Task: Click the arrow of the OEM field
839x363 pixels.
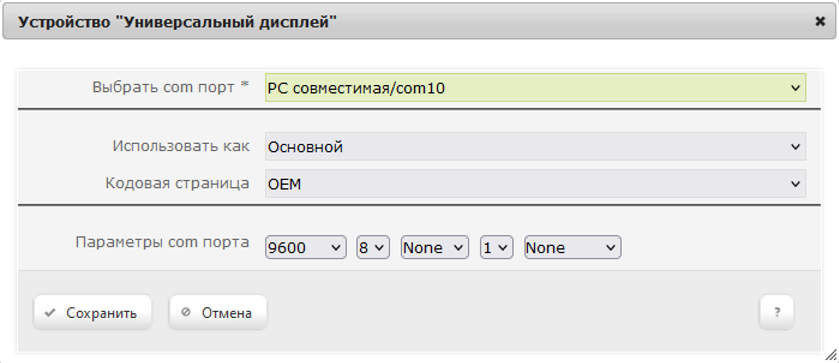Action: tap(795, 184)
